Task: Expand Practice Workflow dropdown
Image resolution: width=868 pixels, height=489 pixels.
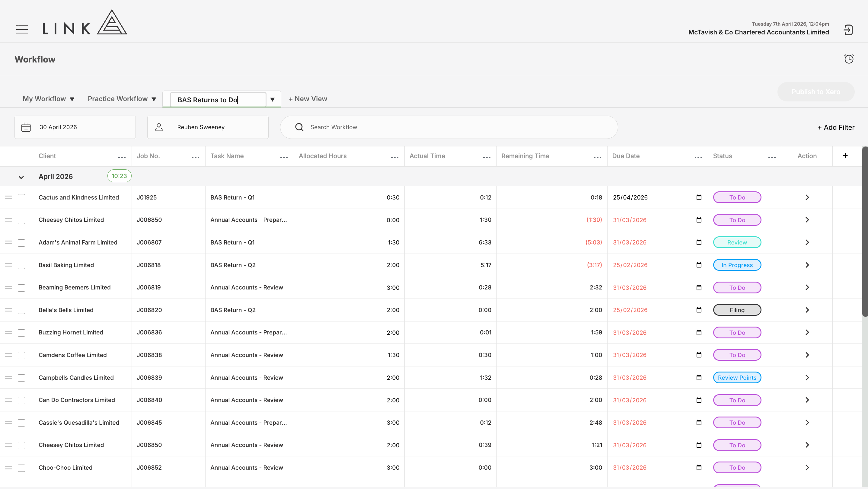Action: 122,99
